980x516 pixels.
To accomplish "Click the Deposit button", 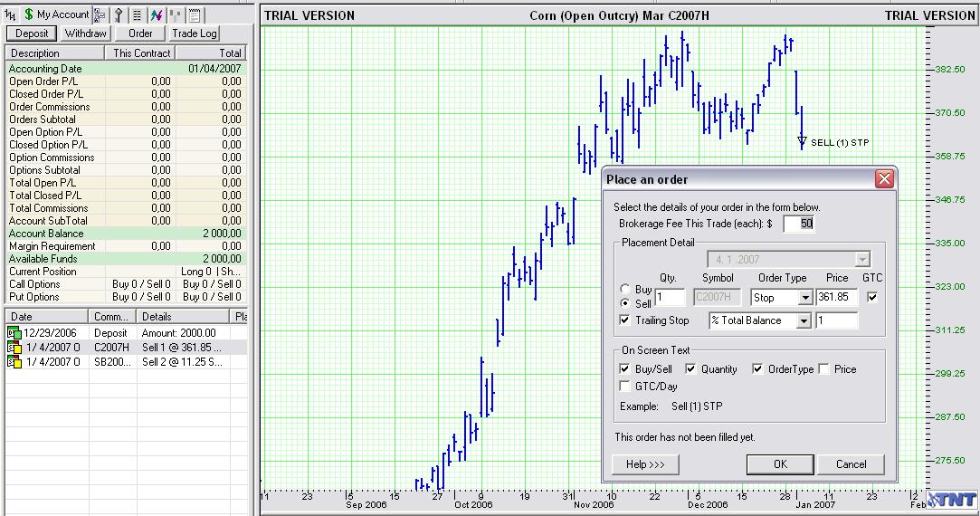I will 32,33.
